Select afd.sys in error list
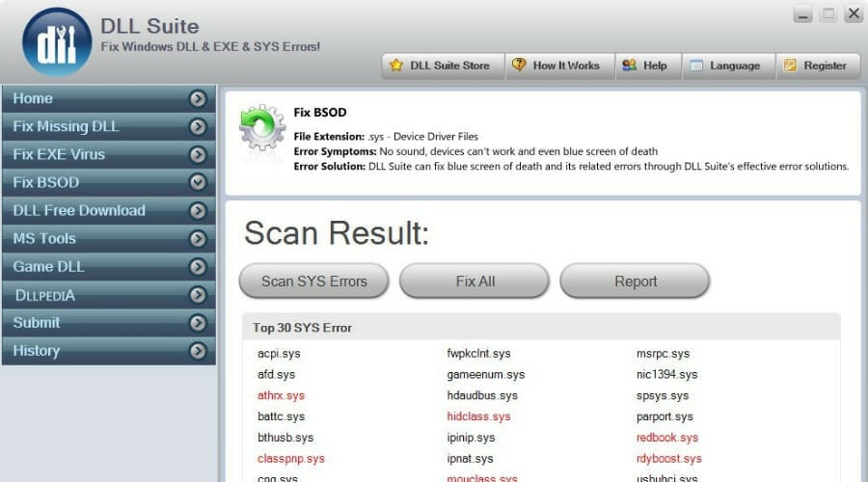Screen dimensions: 868x482 pyautogui.click(x=276, y=375)
